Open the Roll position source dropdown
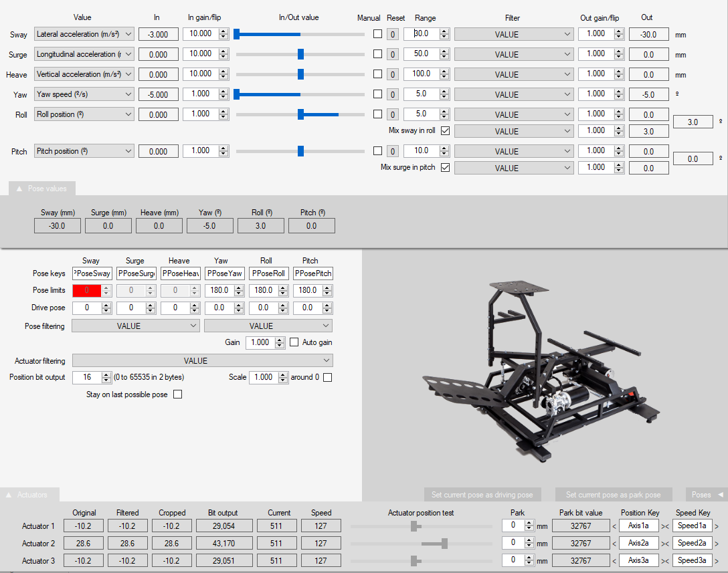728x573 pixels. (84, 114)
